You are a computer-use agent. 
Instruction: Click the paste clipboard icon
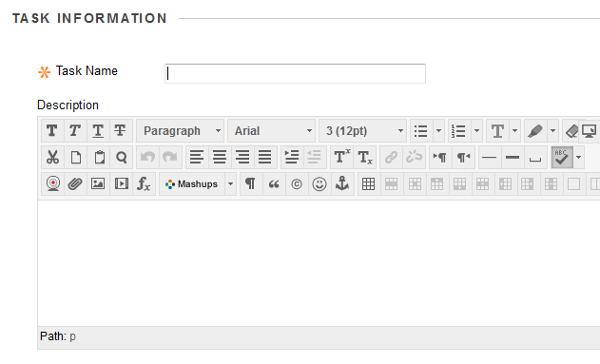click(x=99, y=157)
